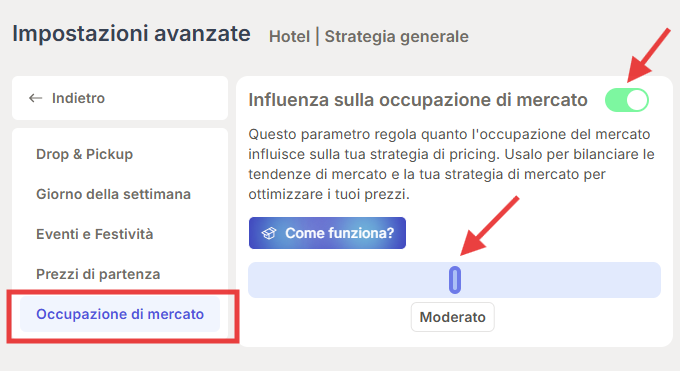The width and height of the screenshot is (680, 371).
Task: Click the Impostazioni avanzate page title
Action: [x=131, y=34]
